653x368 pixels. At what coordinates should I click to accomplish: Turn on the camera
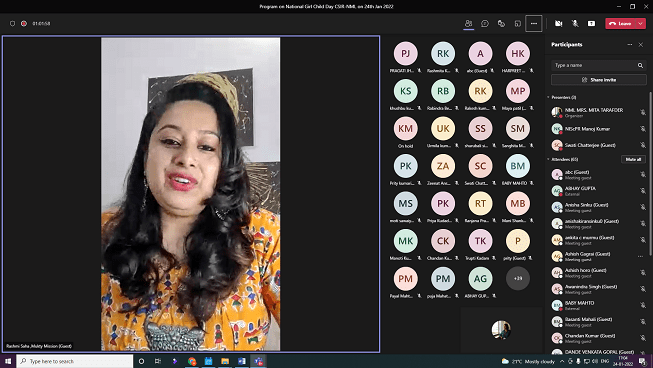[x=558, y=23]
